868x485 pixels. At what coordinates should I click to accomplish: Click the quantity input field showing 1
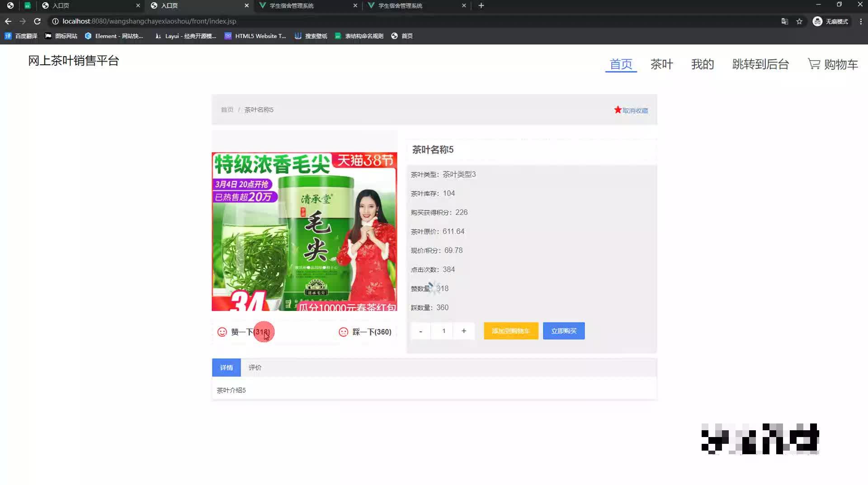coord(443,331)
